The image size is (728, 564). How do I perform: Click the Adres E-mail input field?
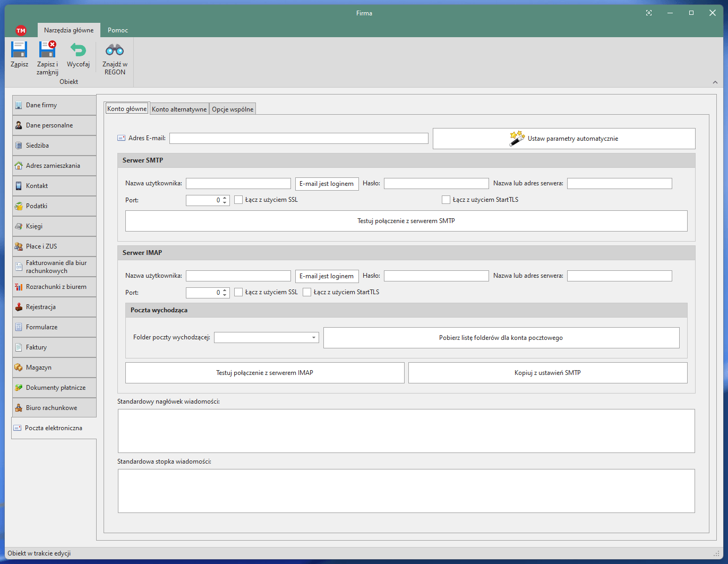coord(298,139)
